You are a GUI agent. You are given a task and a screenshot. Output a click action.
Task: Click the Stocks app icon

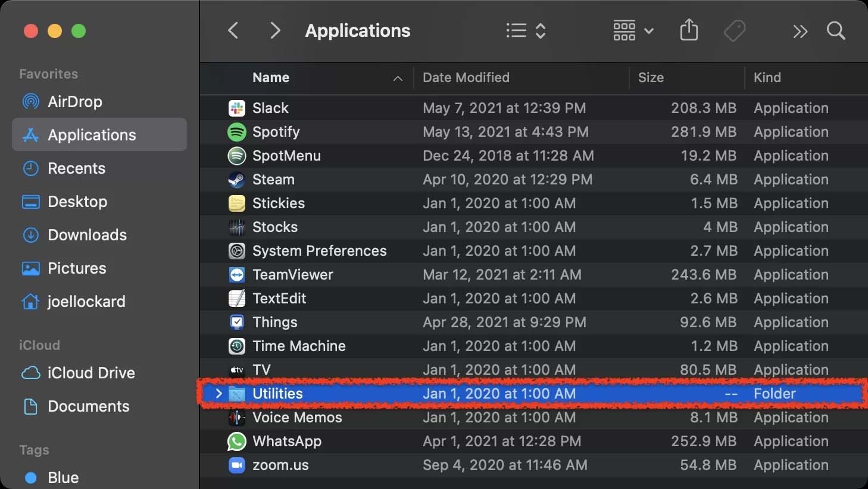point(237,227)
